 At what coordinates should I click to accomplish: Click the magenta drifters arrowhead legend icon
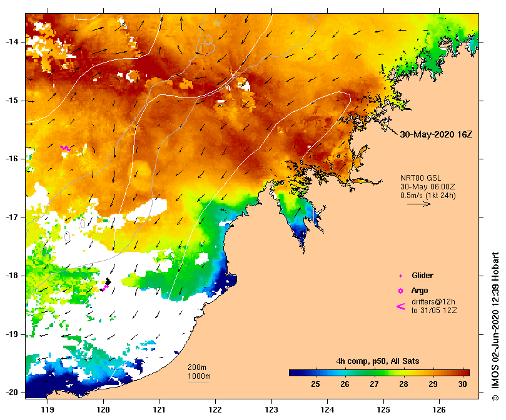point(400,306)
